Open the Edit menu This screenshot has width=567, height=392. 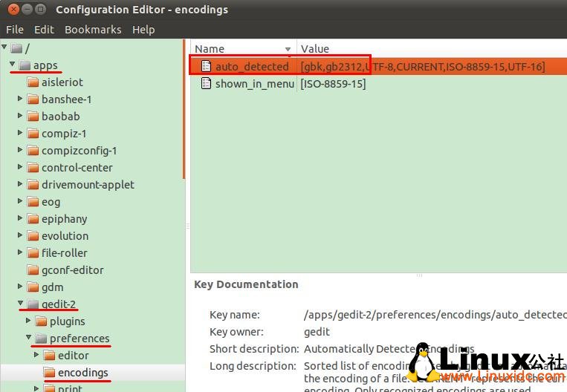click(x=44, y=29)
